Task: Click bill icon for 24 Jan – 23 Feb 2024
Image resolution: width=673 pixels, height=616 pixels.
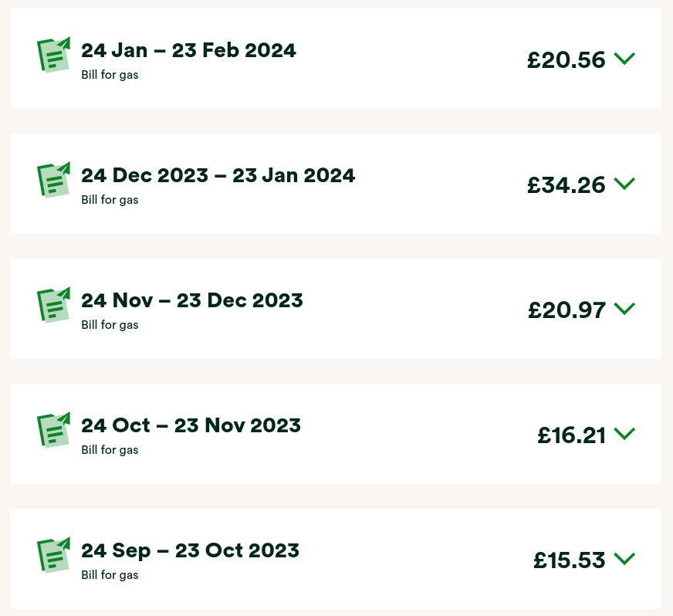Action: (53, 55)
